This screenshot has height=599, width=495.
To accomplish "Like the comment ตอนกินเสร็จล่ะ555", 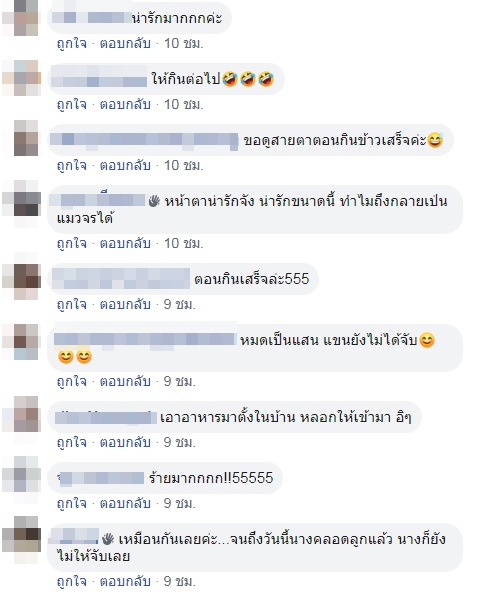I will coord(72,304).
